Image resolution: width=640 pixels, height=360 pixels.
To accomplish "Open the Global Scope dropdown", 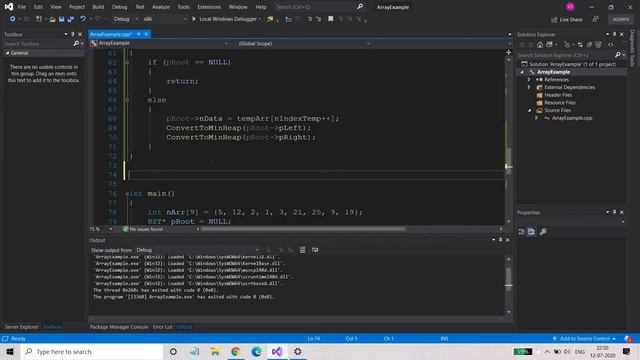I will point(304,43).
